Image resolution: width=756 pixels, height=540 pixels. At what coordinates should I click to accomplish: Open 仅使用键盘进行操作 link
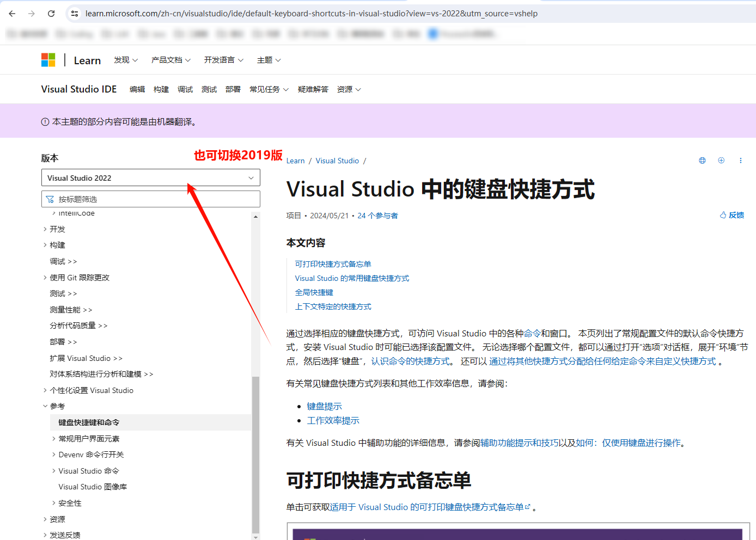tap(641, 443)
